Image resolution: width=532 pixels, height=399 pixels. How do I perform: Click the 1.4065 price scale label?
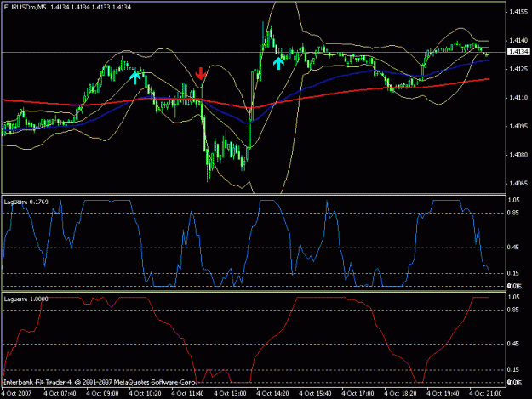[x=518, y=184]
